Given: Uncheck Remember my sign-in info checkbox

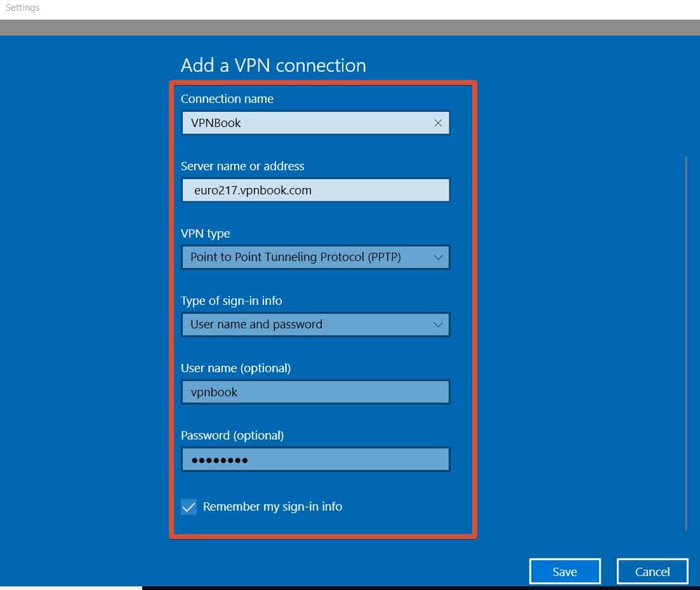Looking at the screenshot, I should point(189,507).
